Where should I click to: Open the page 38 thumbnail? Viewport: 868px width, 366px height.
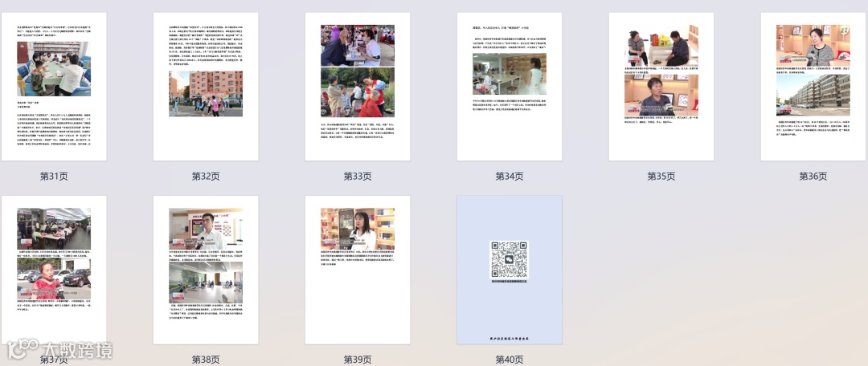pyautogui.click(x=206, y=270)
